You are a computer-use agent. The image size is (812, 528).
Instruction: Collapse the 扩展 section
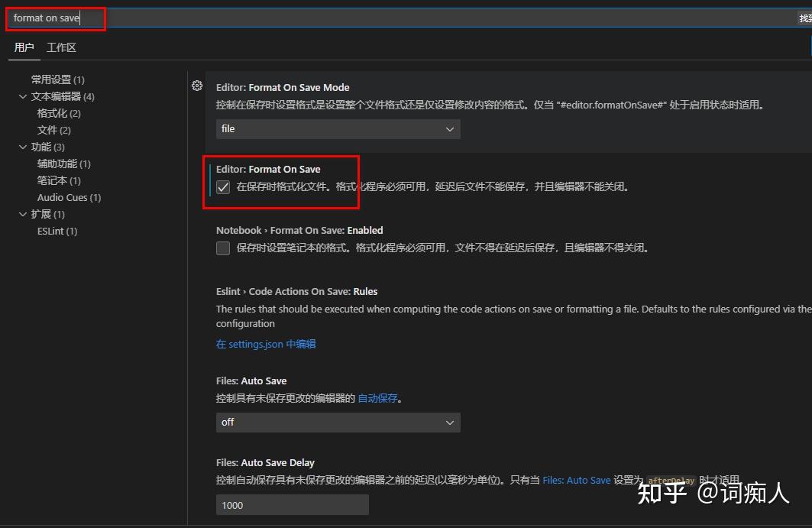[x=23, y=214]
